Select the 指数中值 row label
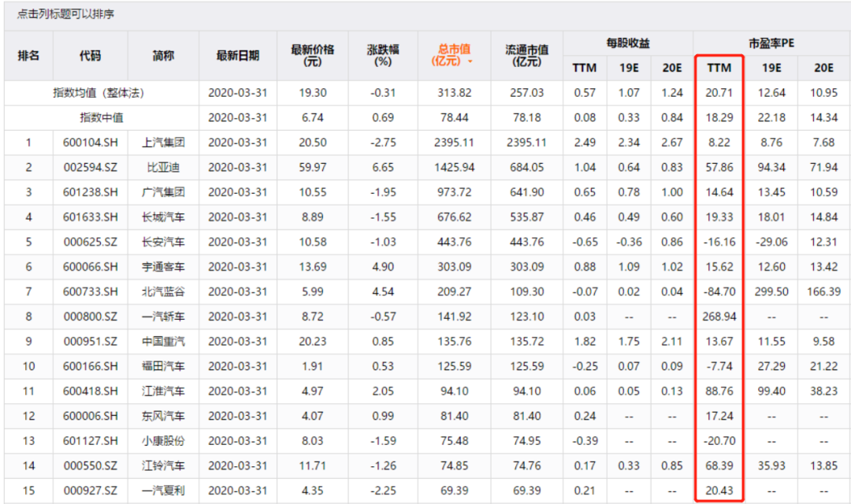This screenshot has height=504, width=851. point(102,117)
